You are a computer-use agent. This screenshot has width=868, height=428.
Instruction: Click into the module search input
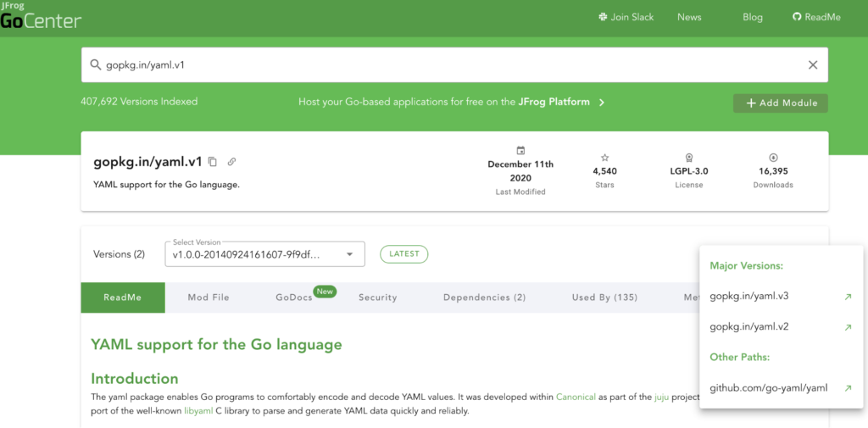pyautogui.click(x=449, y=65)
